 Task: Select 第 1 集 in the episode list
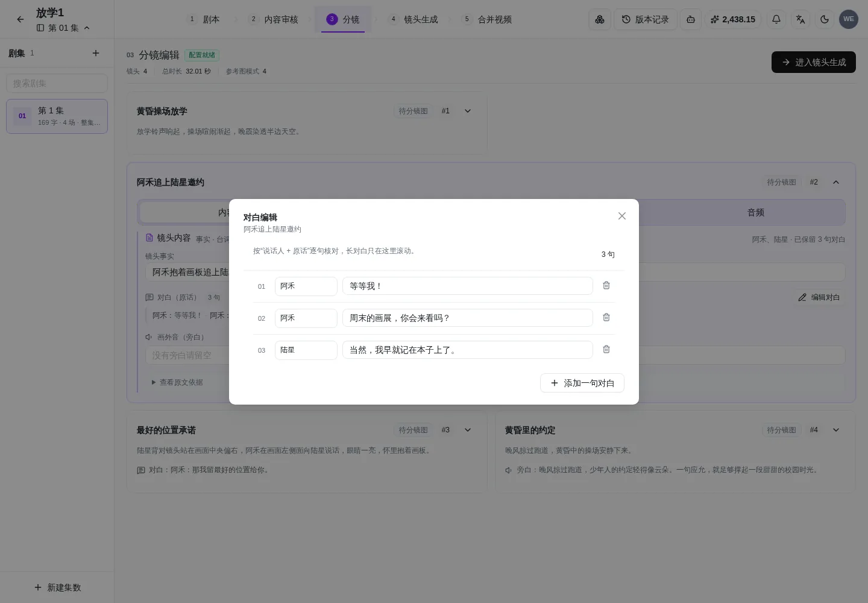pyautogui.click(x=57, y=116)
